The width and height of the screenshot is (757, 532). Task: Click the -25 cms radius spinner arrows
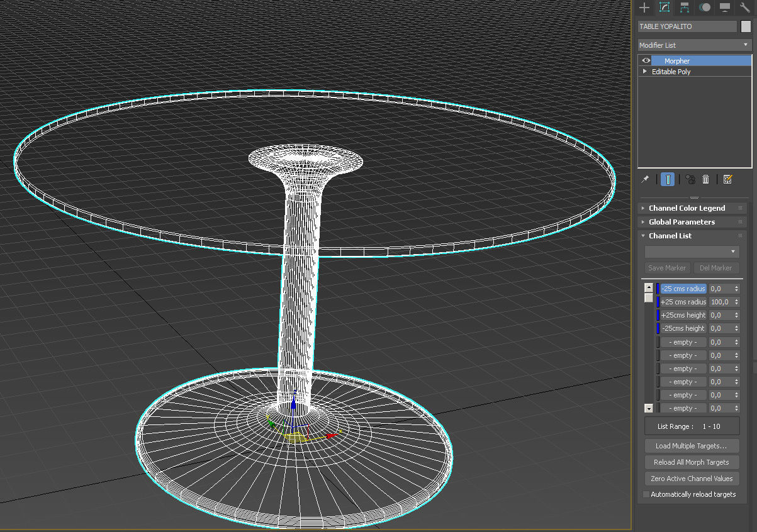coord(736,289)
